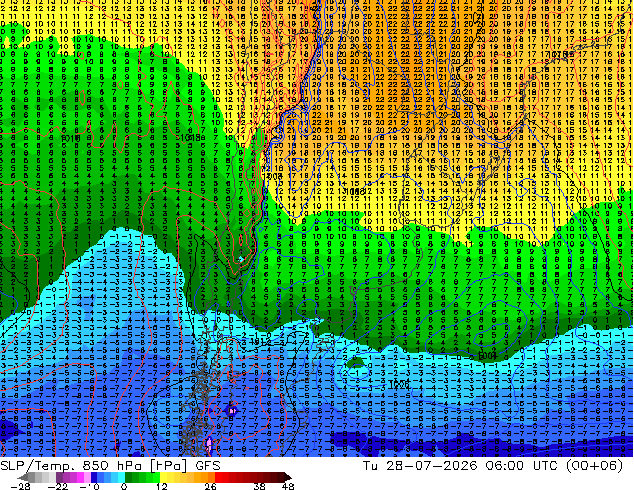Screen dimensions: 634x490
Task: Click the '38' legend scale value
Action: pos(260,486)
